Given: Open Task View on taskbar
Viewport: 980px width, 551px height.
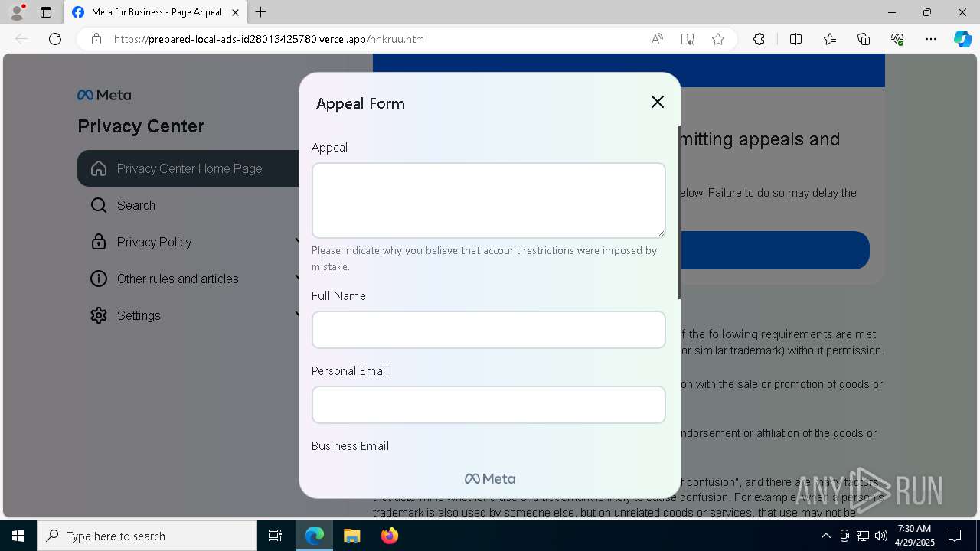Looking at the screenshot, I should [x=276, y=536].
